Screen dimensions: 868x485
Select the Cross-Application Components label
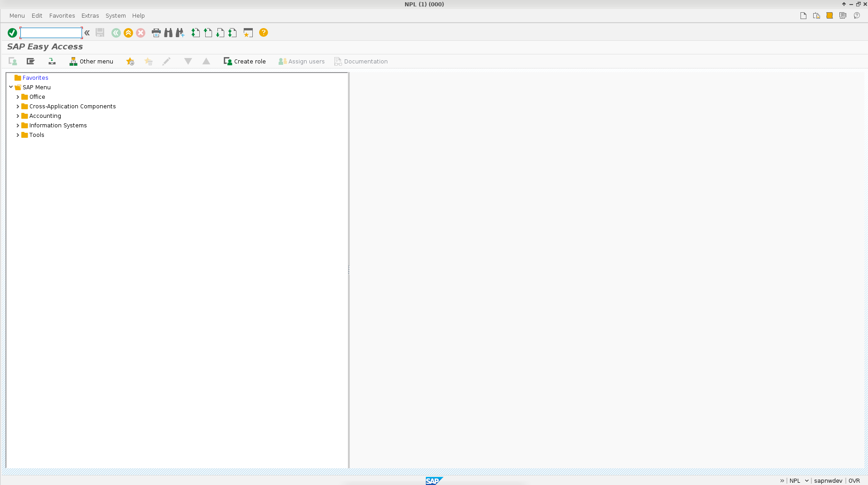pyautogui.click(x=72, y=107)
